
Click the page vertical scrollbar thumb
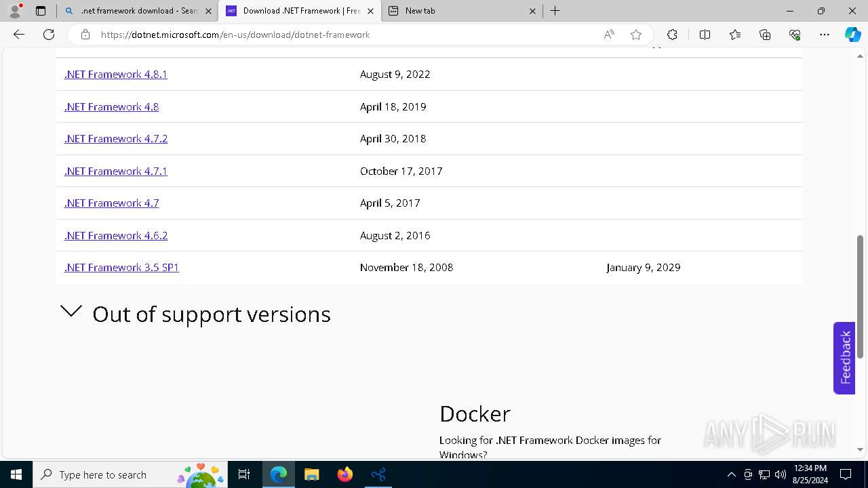pos(861,297)
